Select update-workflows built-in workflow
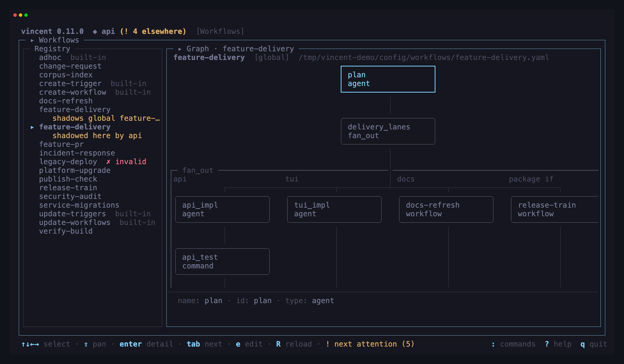 [x=97, y=223]
